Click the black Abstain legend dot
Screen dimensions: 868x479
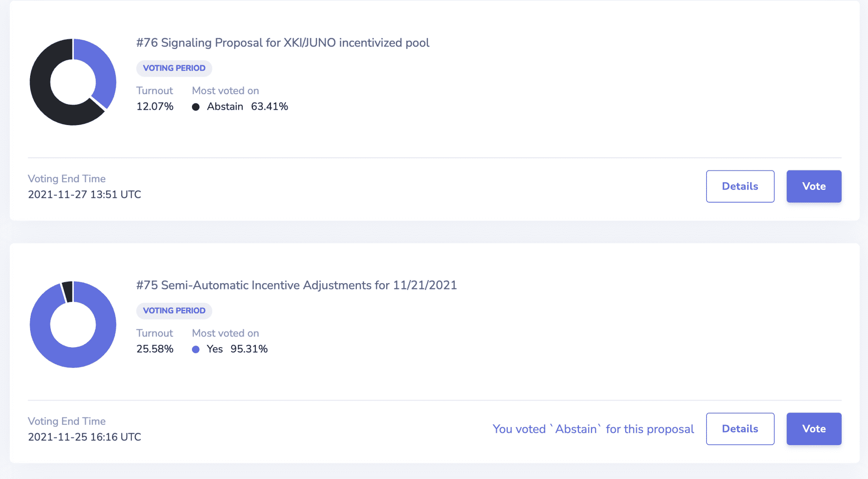pos(196,107)
